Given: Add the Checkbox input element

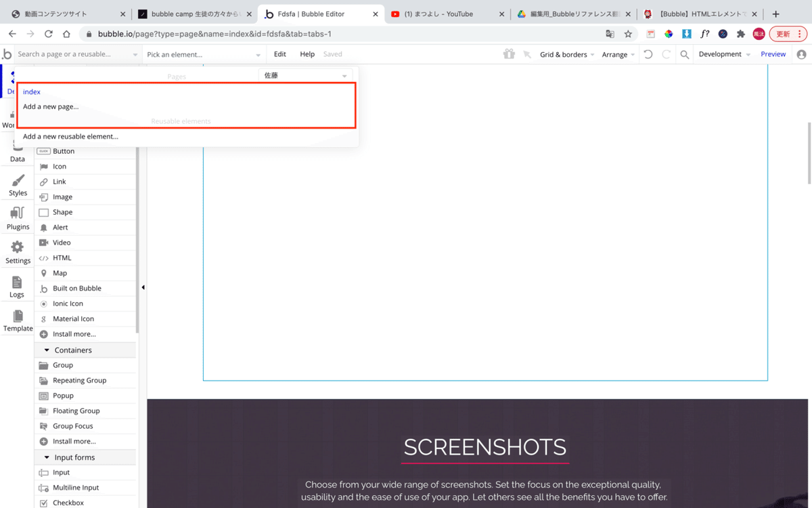Looking at the screenshot, I should pyautogui.click(x=85, y=503).
